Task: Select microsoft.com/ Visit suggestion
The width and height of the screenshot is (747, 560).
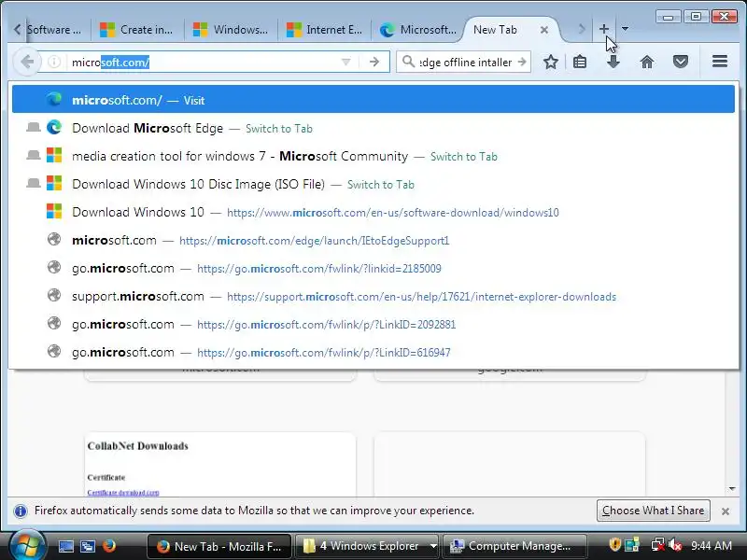Action: tap(373, 100)
